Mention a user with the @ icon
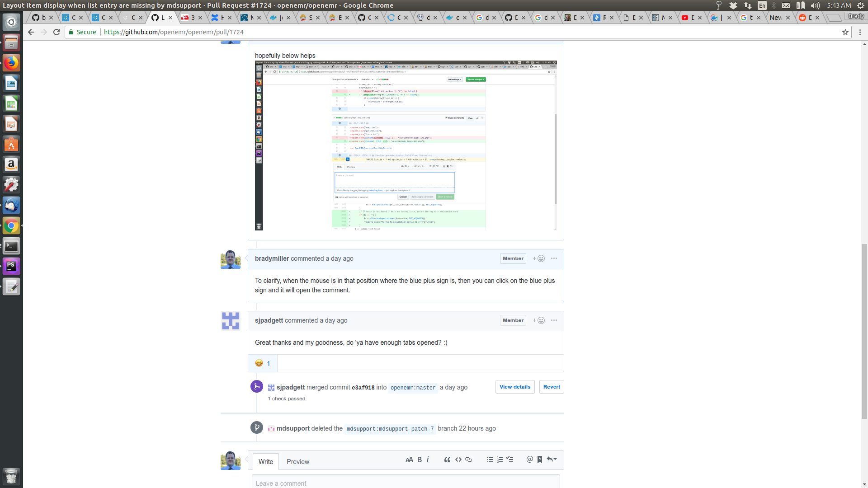This screenshot has height=488, width=868. click(529, 459)
